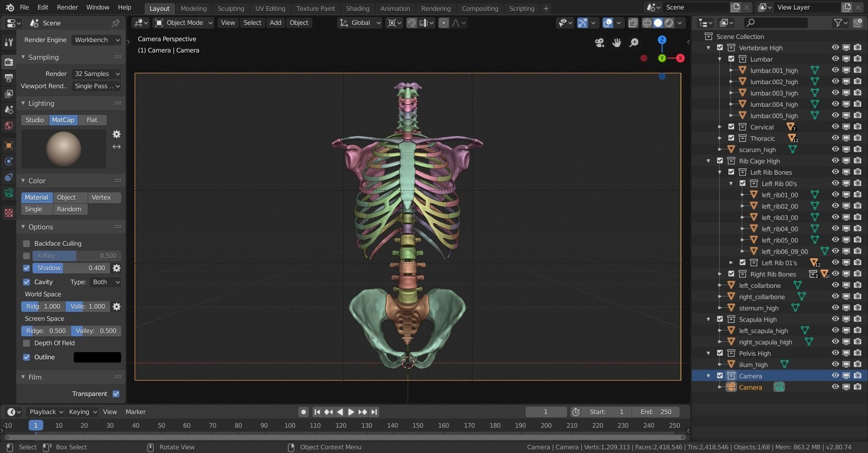Switch to UV Editing workspace tab
The height and width of the screenshot is (453, 868).
point(270,8)
